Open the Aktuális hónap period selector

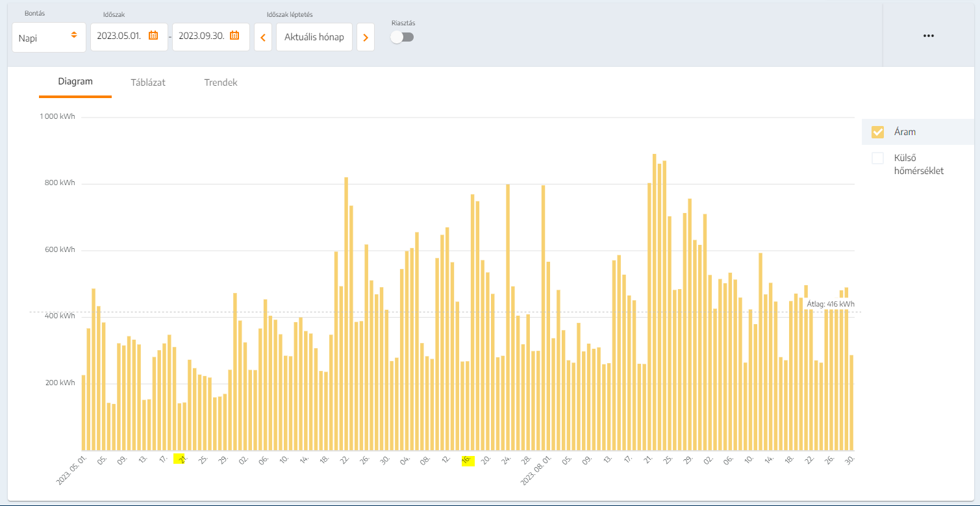pos(314,38)
